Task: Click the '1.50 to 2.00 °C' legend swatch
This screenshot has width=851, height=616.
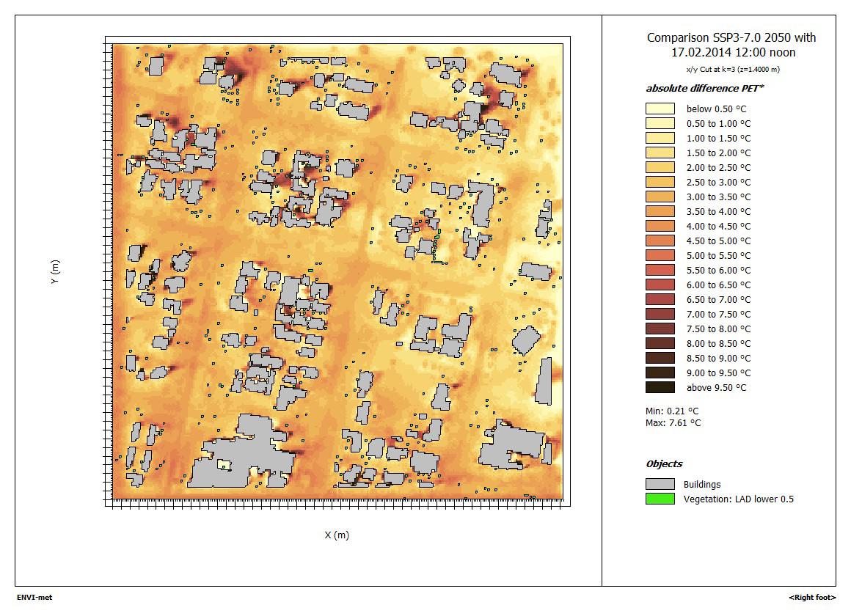Action: (x=660, y=153)
